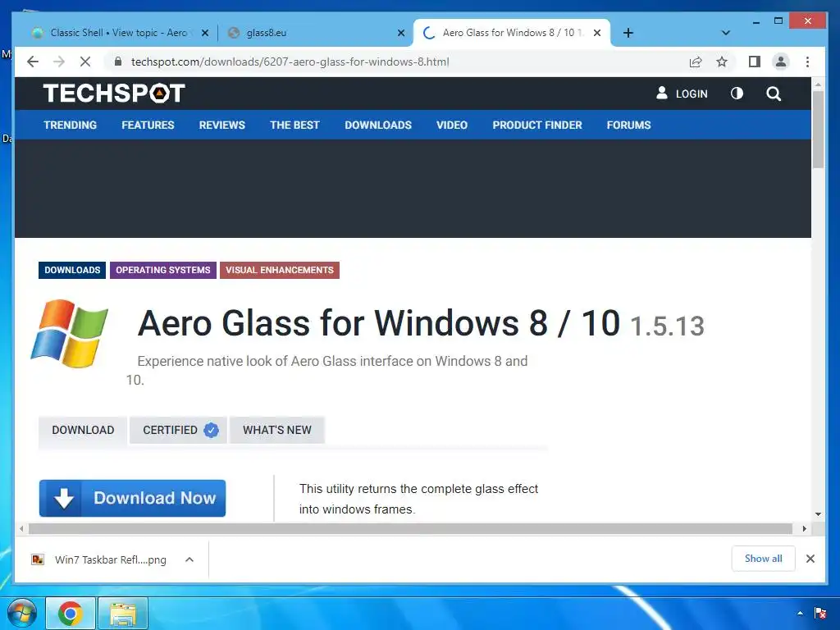Close the Aero Glass for Windows tab
Viewport: 840px width, 630px height.
[x=597, y=33]
